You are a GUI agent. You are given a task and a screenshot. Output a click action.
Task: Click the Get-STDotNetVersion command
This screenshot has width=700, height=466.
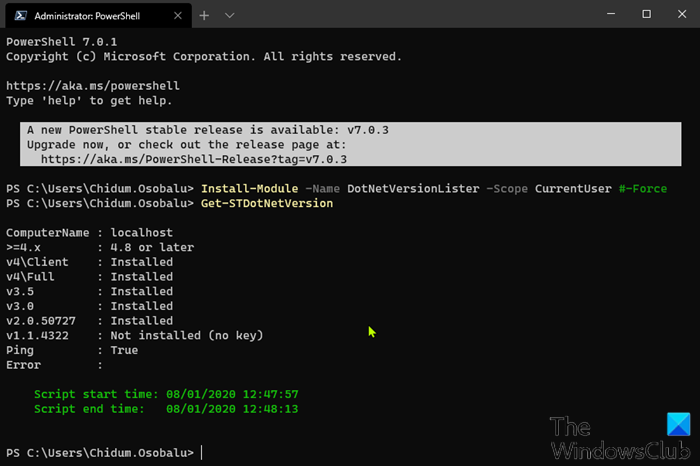(x=267, y=204)
